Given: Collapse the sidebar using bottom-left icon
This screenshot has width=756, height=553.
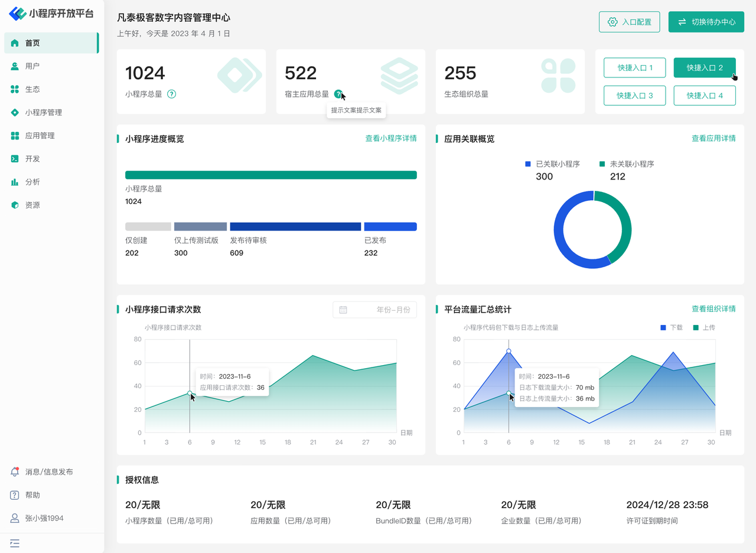Looking at the screenshot, I should pos(15,543).
